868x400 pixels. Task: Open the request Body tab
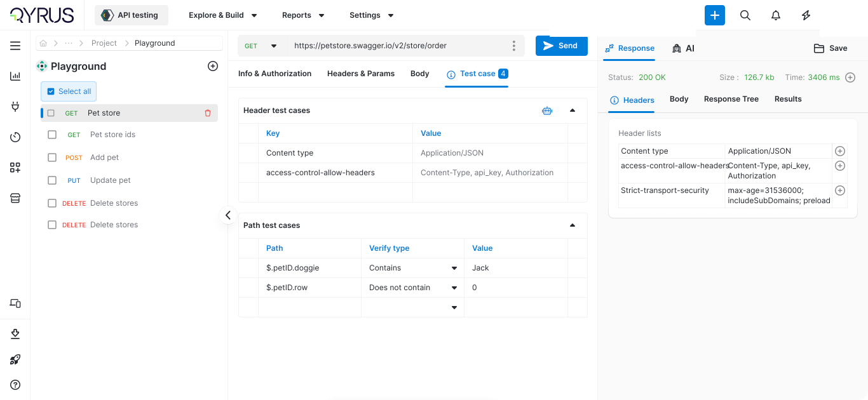420,74
